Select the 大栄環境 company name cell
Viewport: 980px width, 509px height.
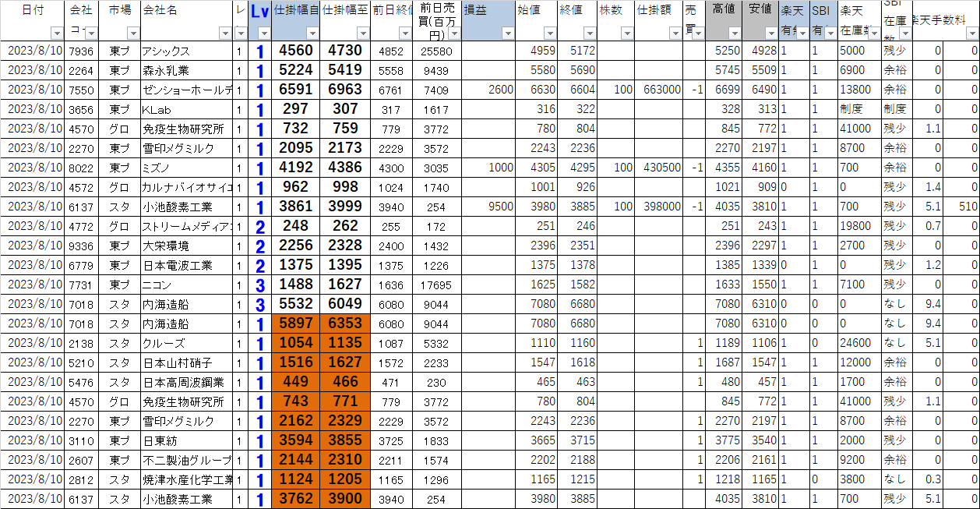pyautogui.click(x=186, y=246)
